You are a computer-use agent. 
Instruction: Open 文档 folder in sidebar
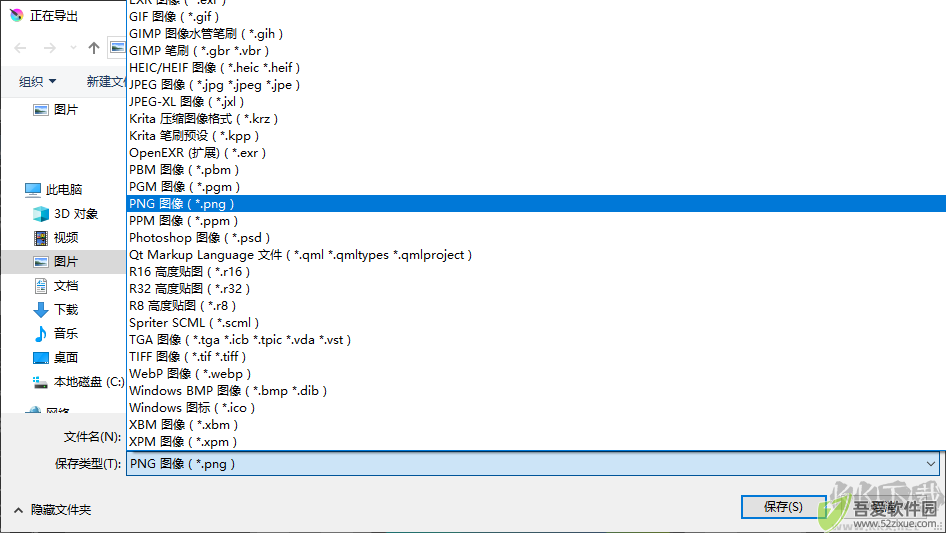[x=56, y=286]
